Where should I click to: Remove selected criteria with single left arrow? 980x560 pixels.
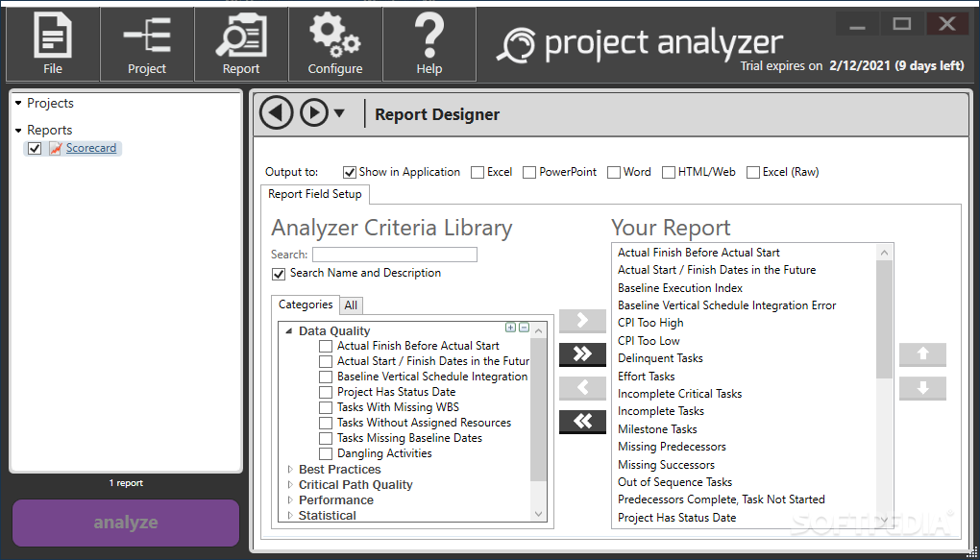tap(582, 388)
